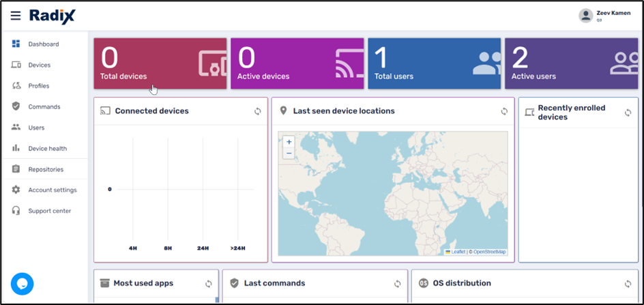
Task: Open Devices in the sidebar
Action: pyautogui.click(x=39, y=65)
